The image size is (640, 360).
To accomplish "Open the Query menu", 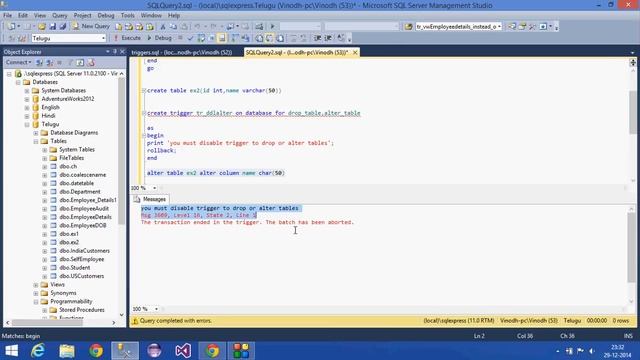I will 60,16.
